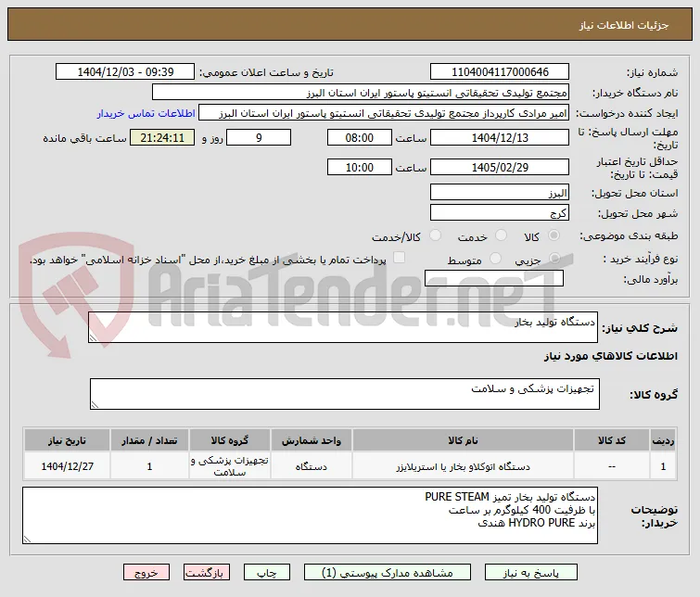Click the نام دستگاه خریدار field
The height and width of the screenshot is (597, 700).
pyautogui.click(x=361, y=93)
